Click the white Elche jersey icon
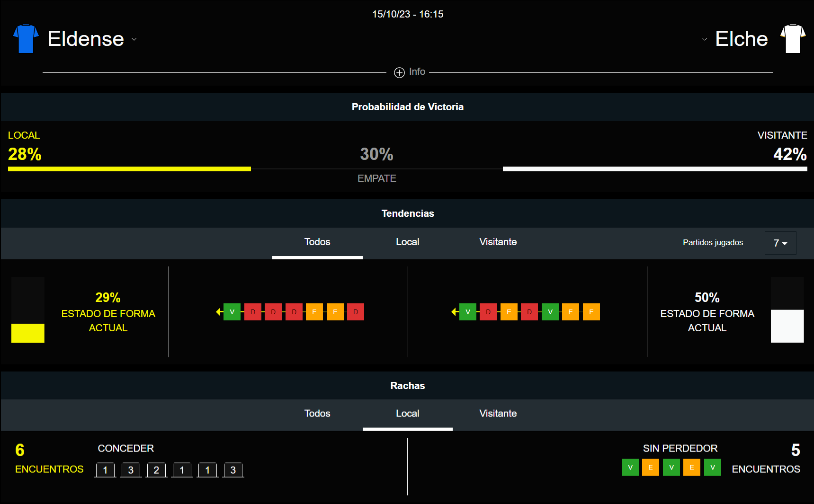814x504 pixels. click(x=793, y=39)
